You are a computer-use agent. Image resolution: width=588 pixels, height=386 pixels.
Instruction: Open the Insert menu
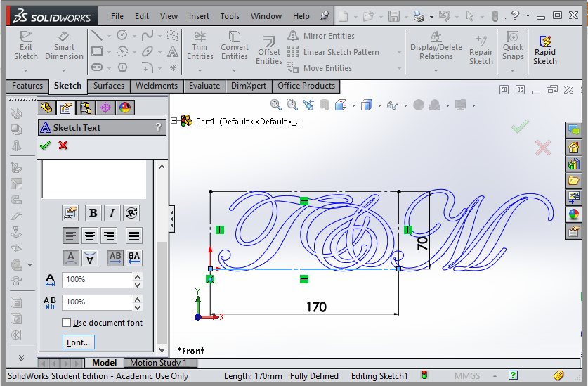(x=199, y=16)
